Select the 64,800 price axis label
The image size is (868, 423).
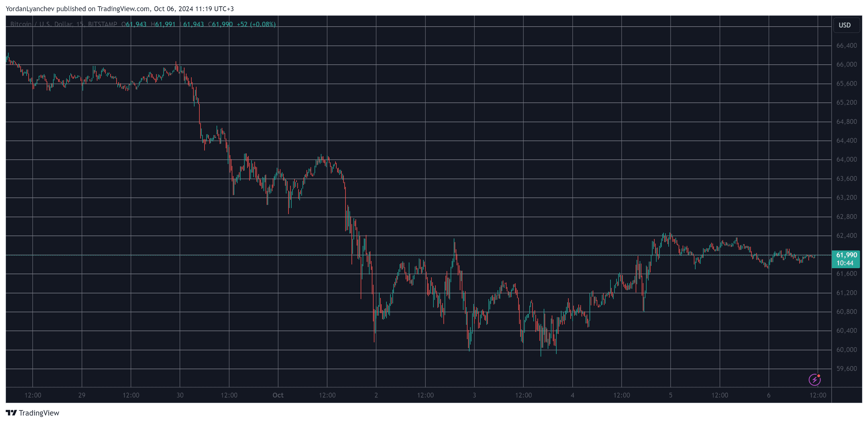click(847, 121)
